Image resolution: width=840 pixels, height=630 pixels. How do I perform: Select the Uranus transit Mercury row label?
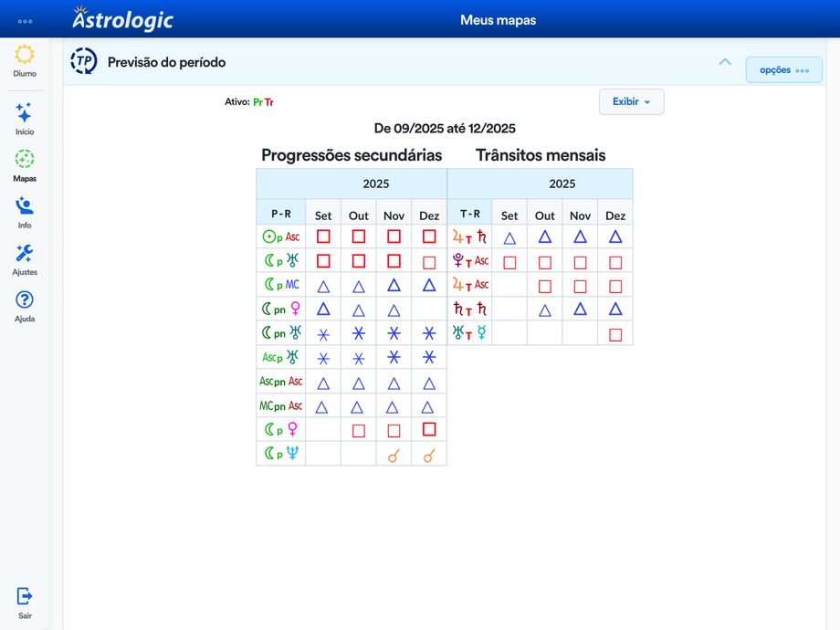470,332
